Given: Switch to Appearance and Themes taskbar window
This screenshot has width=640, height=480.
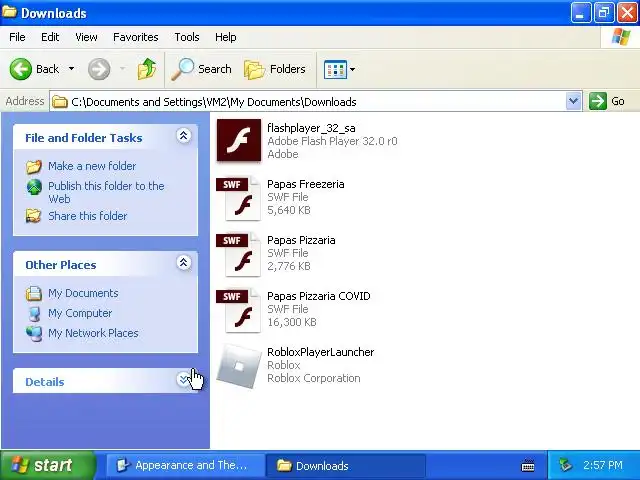Looking at the screenshot, I should [x=184, y=465].
